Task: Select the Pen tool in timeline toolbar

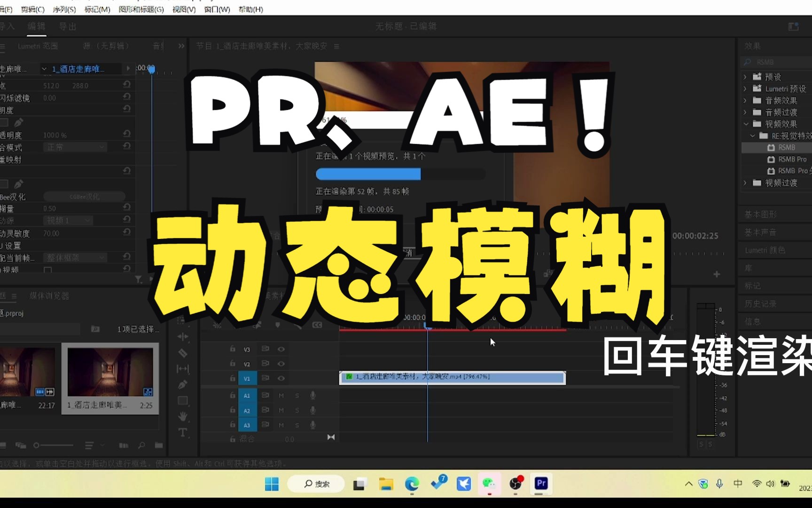Action: pos(183,385)
